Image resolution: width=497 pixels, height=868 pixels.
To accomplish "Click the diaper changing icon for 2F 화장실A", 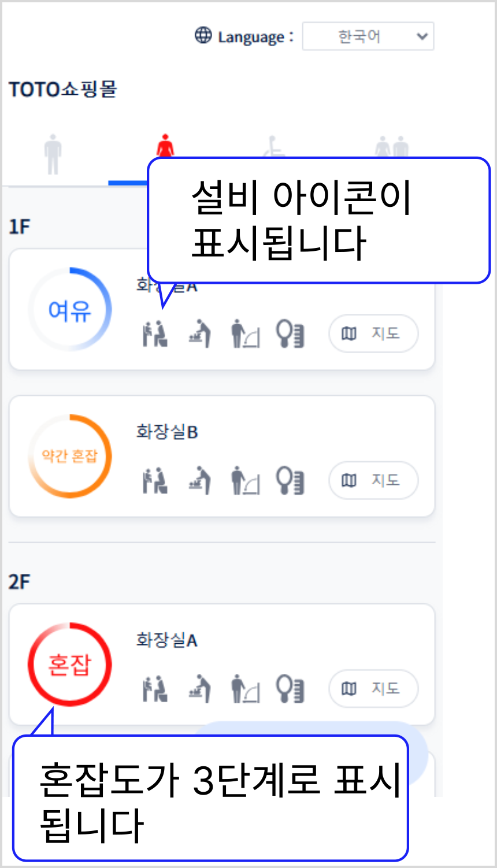I will click(x=200, y=689).
